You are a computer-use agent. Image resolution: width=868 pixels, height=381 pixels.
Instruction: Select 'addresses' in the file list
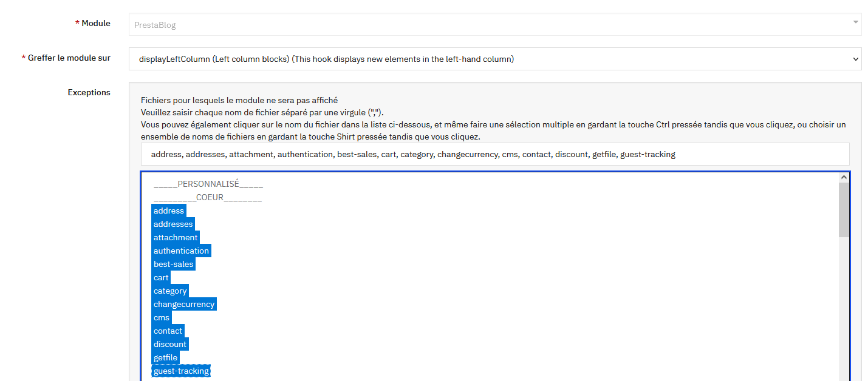pos(173,224)
